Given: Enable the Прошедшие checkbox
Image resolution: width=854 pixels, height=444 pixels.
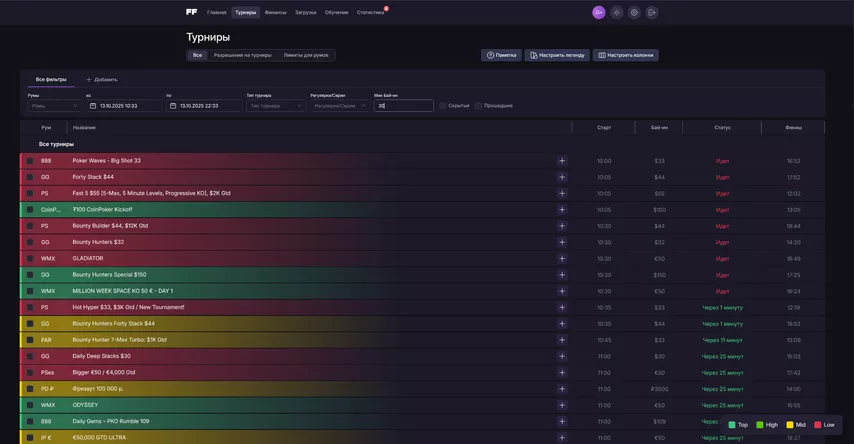Looking at the screenshot, I should click(x=479, y=105).
